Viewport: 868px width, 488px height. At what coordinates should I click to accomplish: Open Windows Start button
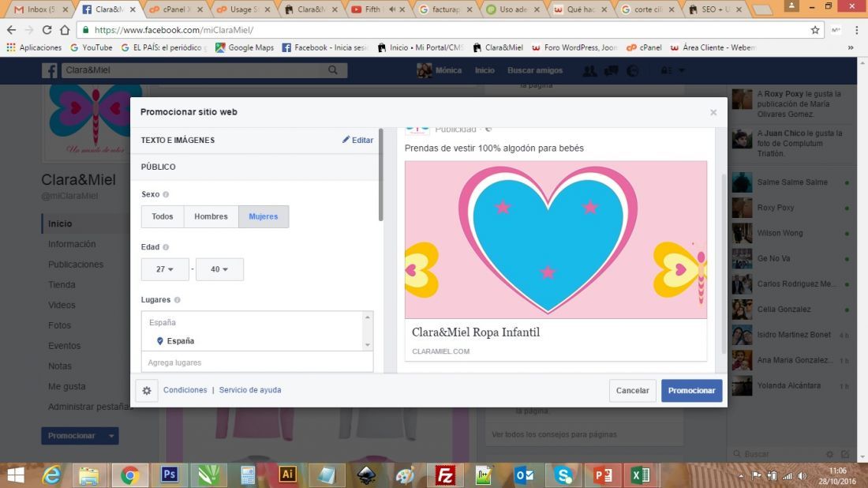pos(16,475)
